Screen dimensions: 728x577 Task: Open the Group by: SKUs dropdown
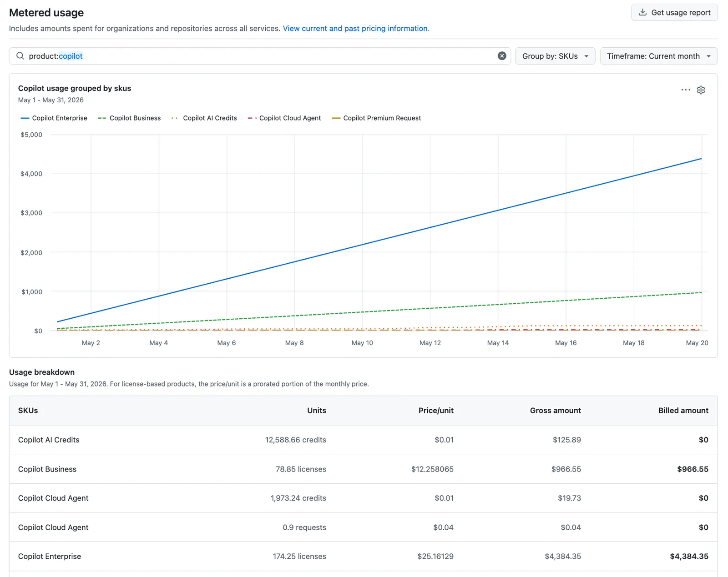[555, 56]
